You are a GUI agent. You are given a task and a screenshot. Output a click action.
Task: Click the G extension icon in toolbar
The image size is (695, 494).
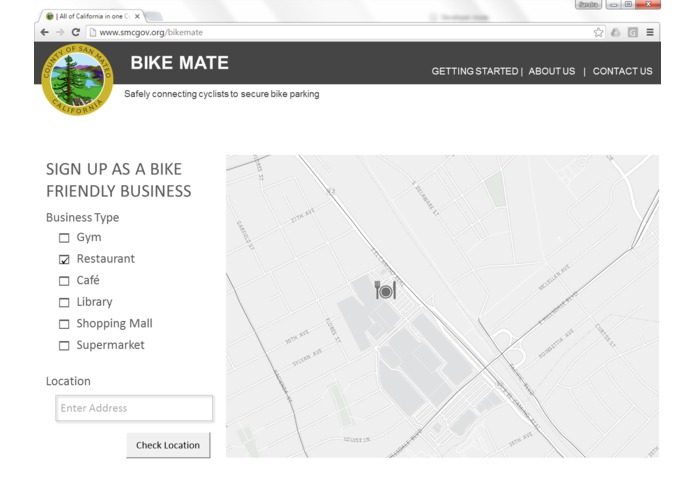point(633,32)
